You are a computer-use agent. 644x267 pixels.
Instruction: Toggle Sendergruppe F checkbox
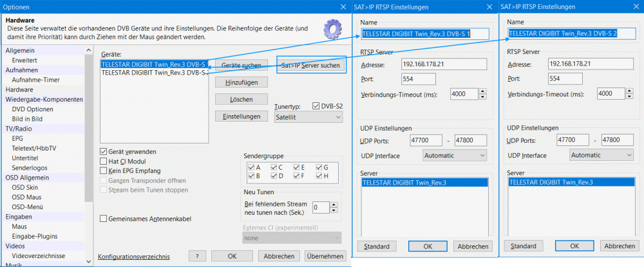pos(296,176)
